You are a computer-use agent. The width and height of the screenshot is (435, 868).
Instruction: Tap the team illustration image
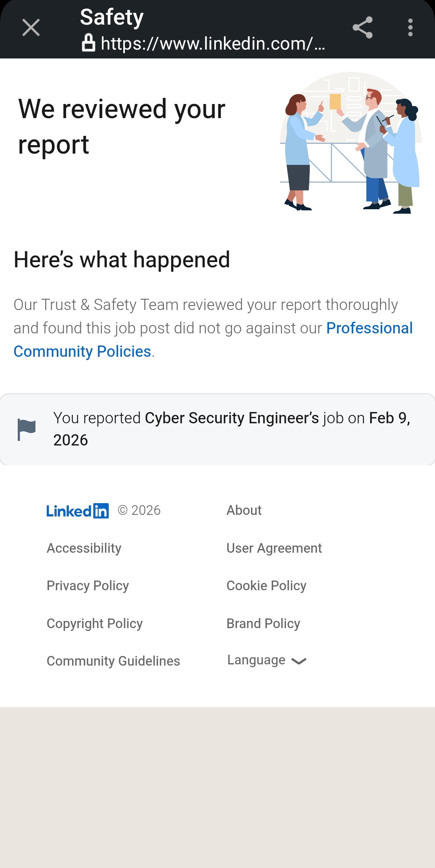point(350,143)
